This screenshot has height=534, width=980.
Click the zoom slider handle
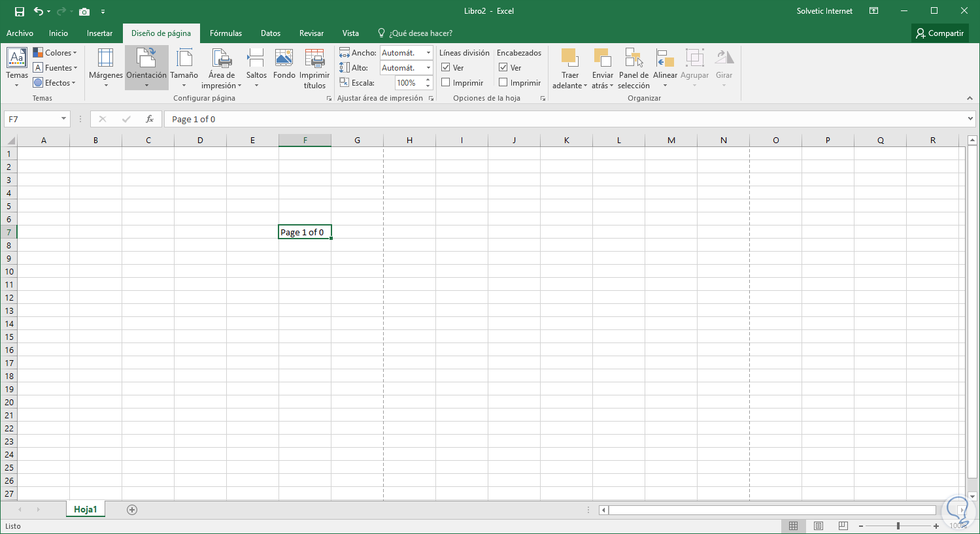[x=898, y=526]
